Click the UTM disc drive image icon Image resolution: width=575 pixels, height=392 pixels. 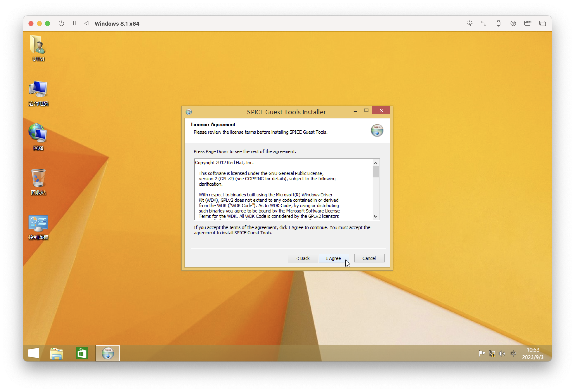513,23
